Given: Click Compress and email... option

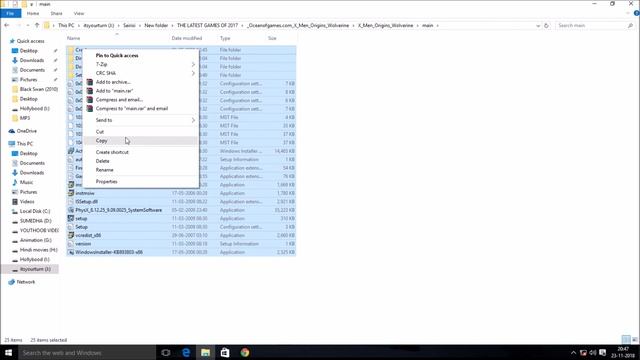Looking at the screenshot, I should tap(141, 100).
